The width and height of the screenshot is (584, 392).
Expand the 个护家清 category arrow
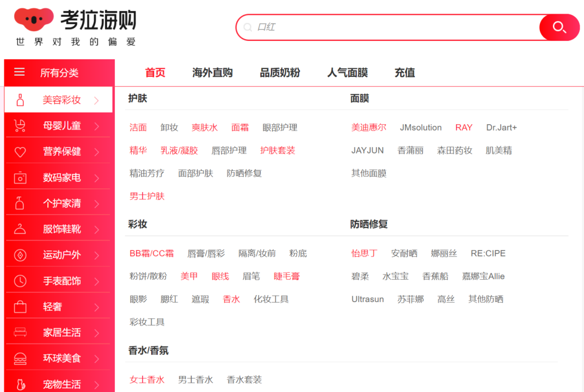pos(97,204)
